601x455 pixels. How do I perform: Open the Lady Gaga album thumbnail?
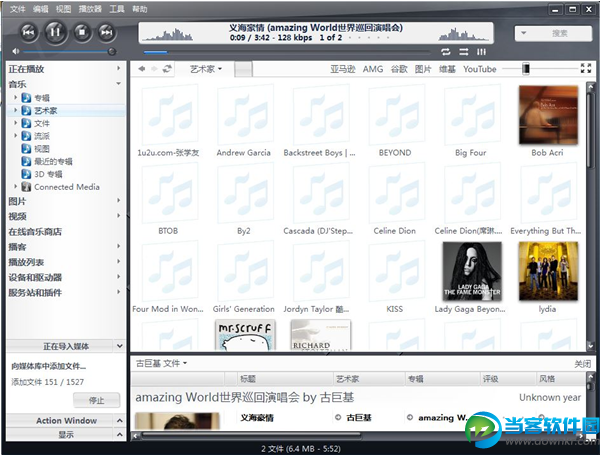click(x=472, y=271)
